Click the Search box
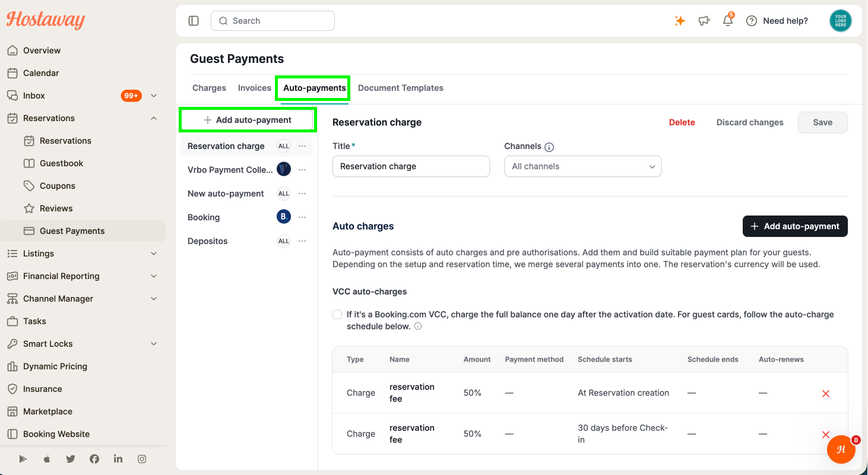This screenshot has height=475, width=868. pos(273,21)
